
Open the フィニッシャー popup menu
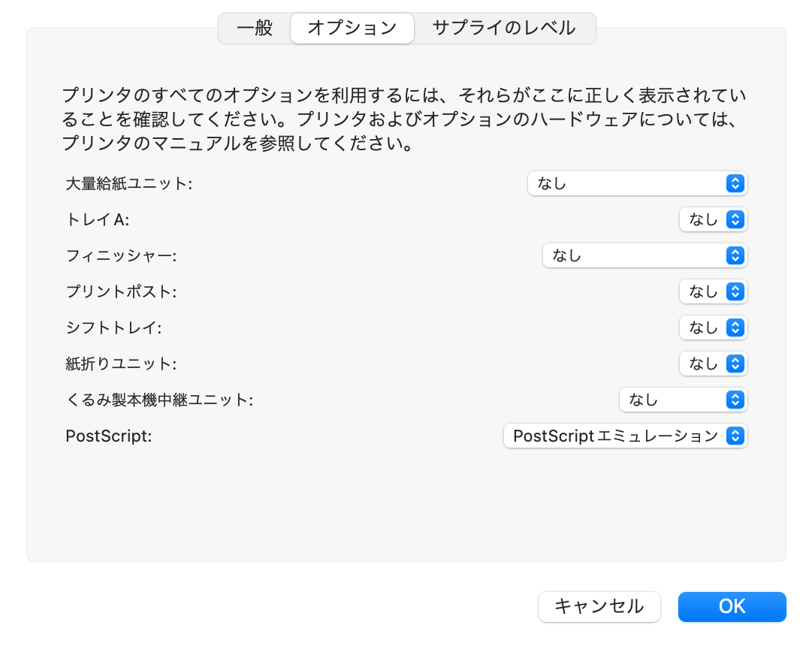(x=644, y=255)
